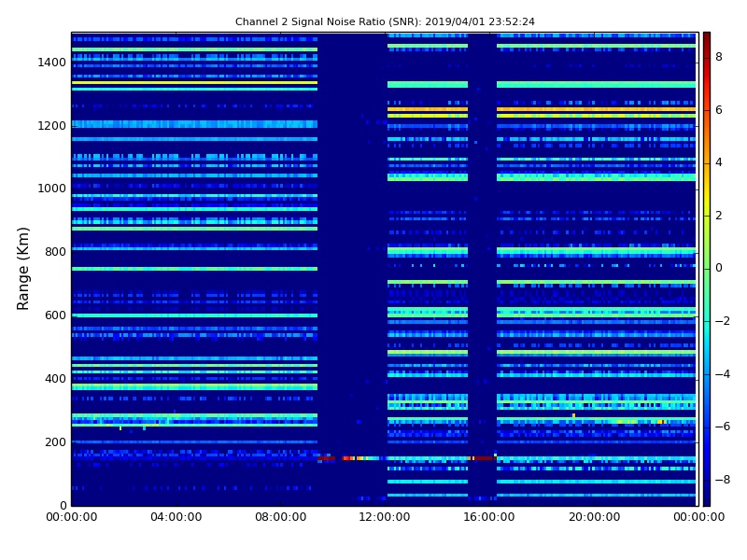This screenshot has height=560, width=747.
Task: Click the y-axis tick label '400'
Action: point(55,379)
